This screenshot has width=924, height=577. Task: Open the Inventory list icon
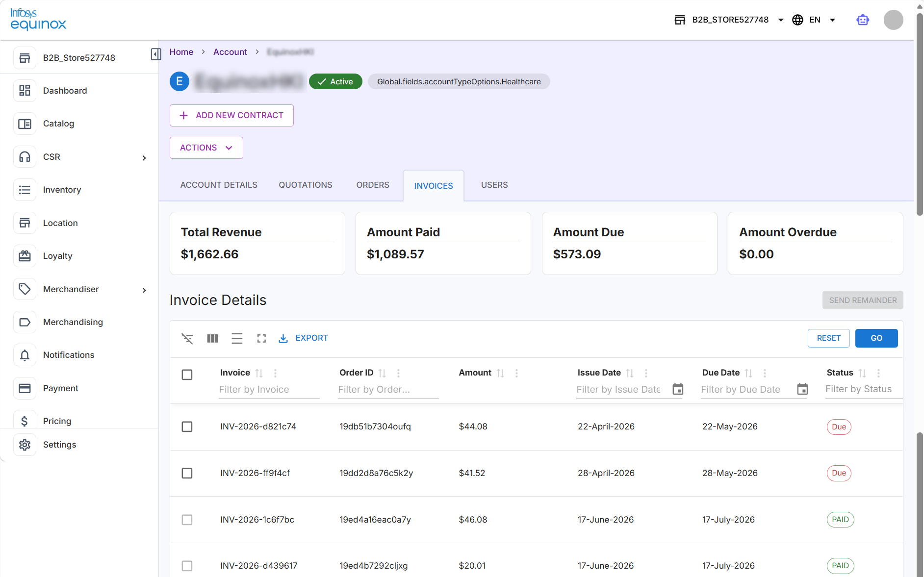25,190
